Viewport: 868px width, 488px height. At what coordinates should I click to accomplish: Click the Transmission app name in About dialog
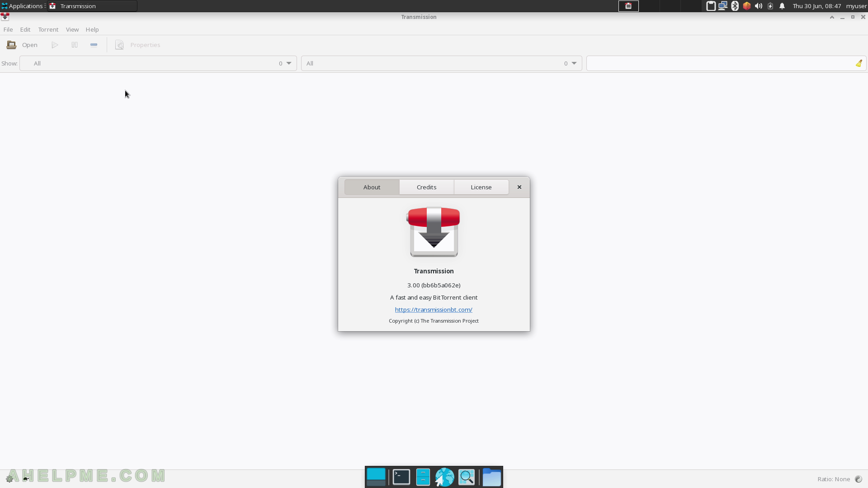(x=434, y=271)
